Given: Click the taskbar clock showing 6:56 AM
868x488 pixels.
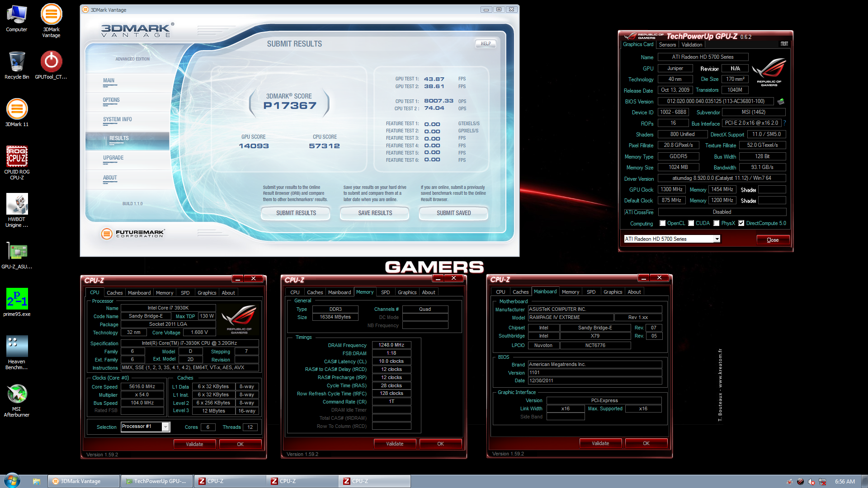Looking at the screenshot, I should [844, 482].
